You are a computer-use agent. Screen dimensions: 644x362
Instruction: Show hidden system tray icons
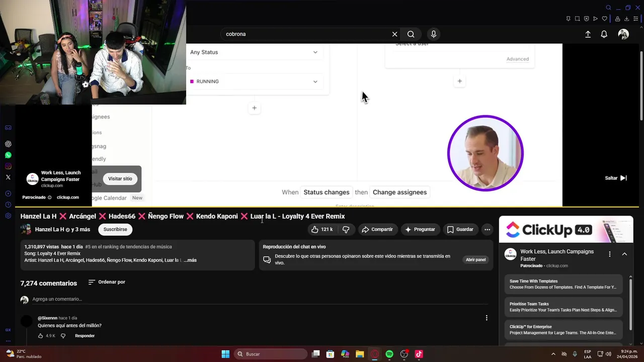click(553, 354)
